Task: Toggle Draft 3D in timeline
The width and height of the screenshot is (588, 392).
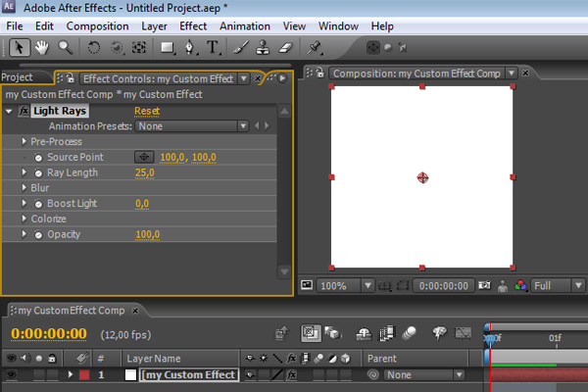Action: pyautogui.click(x=332, y=333)
